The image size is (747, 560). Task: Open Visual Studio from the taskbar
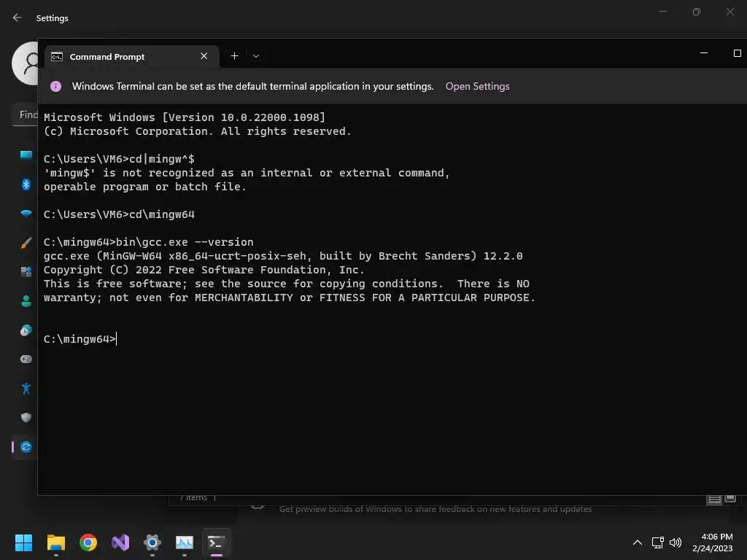120,542
